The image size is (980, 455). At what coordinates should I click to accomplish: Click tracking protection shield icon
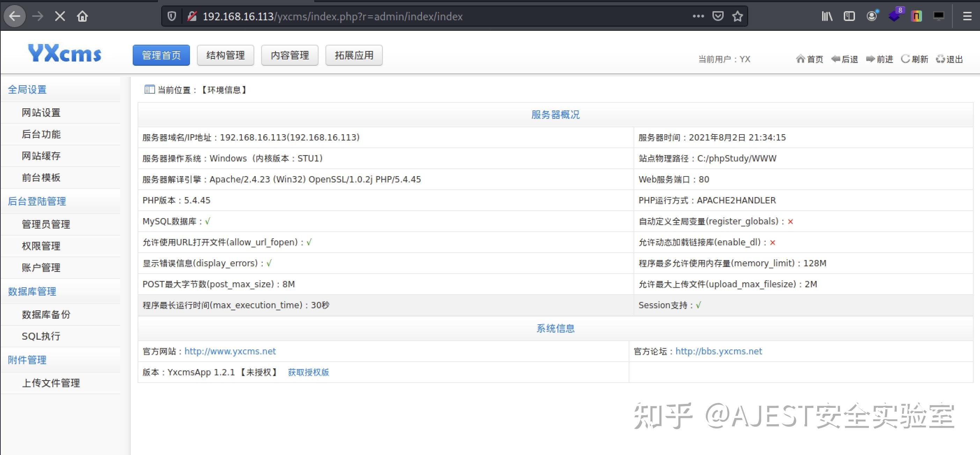pyautogui.click(x=171, y=16)
